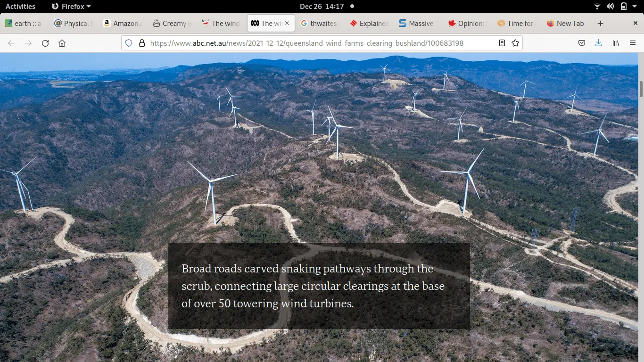Open the Firefox application menu in top bar

[x=71, y=7]
